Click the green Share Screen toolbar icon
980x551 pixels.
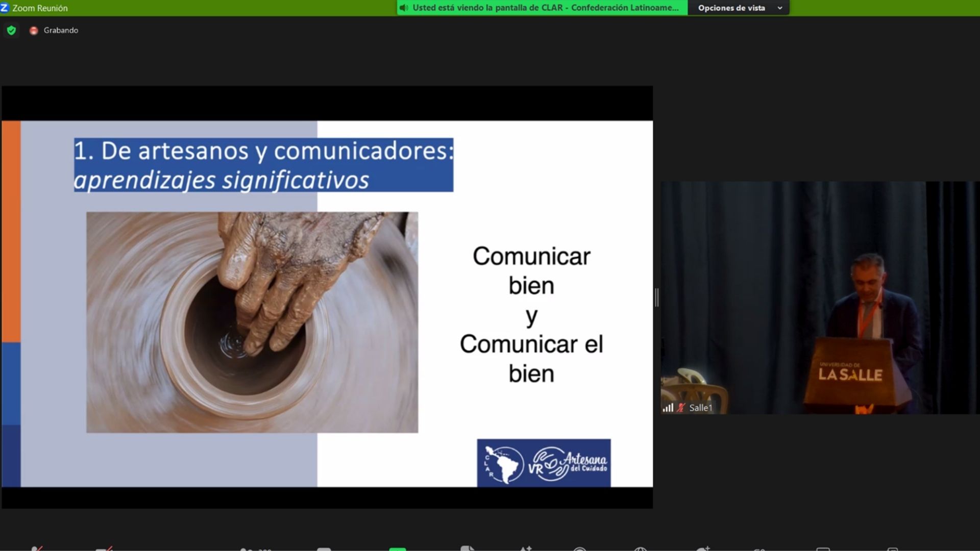click(x=397, y=549)
